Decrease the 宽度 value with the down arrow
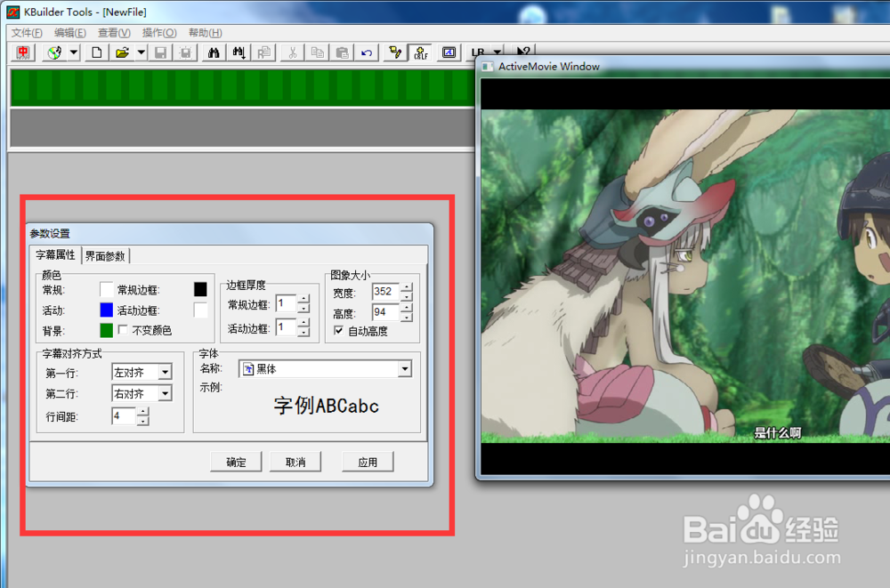890x588 pixels. point(407,297)
